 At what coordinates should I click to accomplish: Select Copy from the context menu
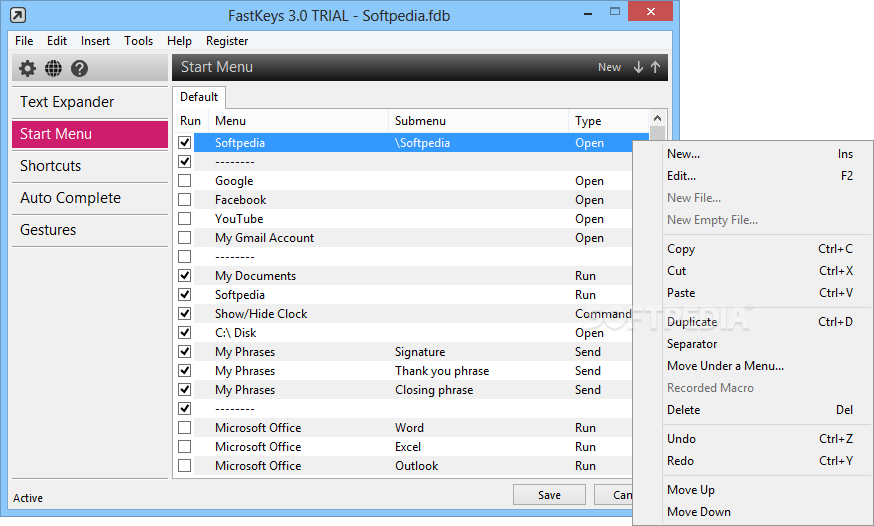tap(760, 249)
